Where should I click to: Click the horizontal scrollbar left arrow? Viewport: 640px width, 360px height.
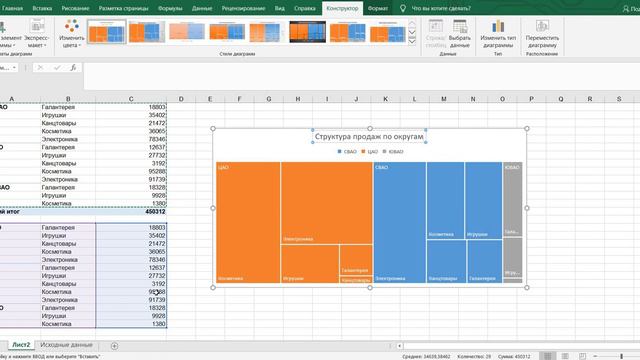click(x=399, y=346)
